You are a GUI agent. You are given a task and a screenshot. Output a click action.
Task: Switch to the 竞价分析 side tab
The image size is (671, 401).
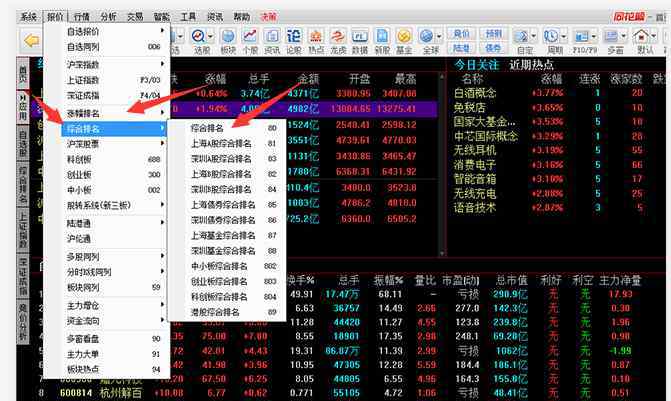pyautogui.click(x=23, y=321)
